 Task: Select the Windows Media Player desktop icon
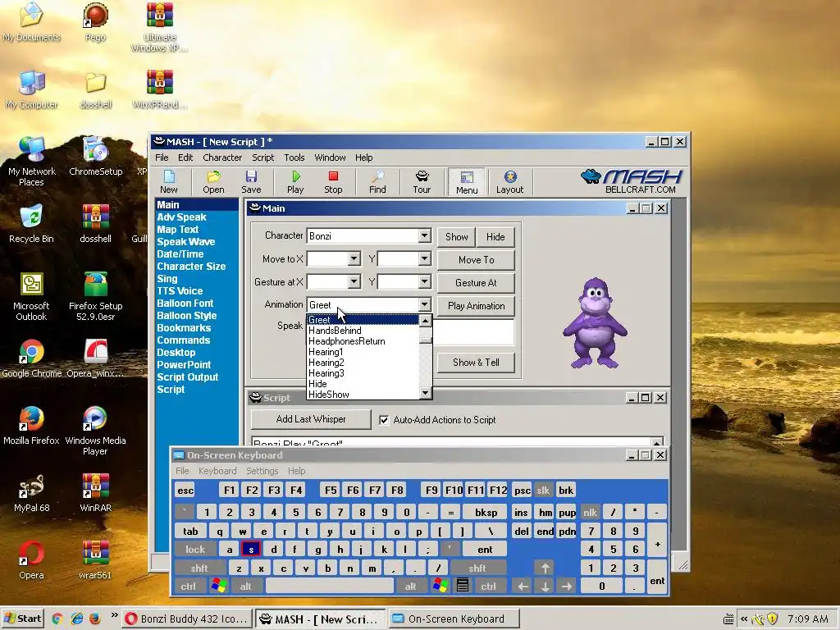click(95, 431)
